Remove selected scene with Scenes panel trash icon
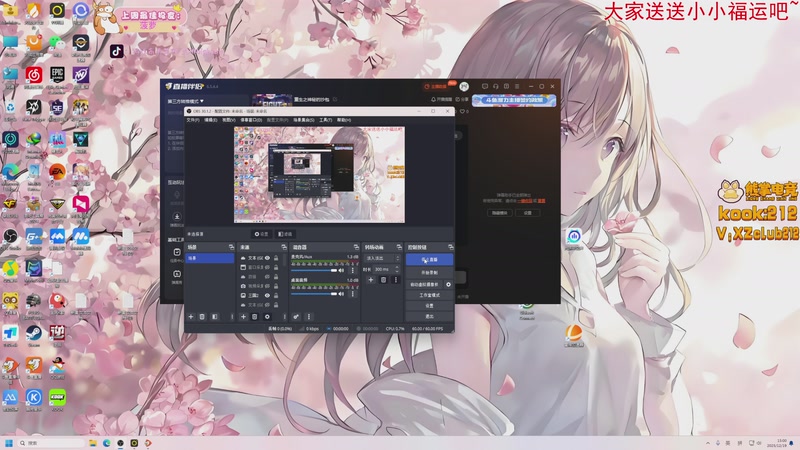This screenshot has height=450, width=800. pyautogui.click(x=202, y=317)
